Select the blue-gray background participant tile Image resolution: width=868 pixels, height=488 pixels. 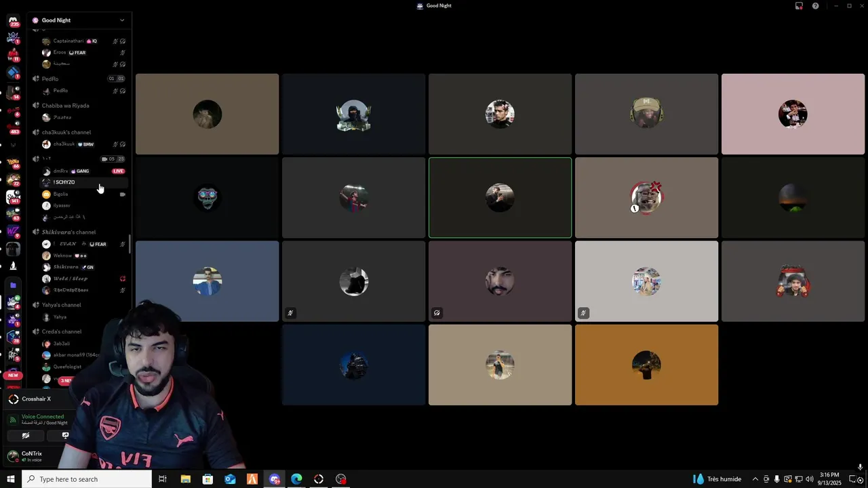point(207,281)
